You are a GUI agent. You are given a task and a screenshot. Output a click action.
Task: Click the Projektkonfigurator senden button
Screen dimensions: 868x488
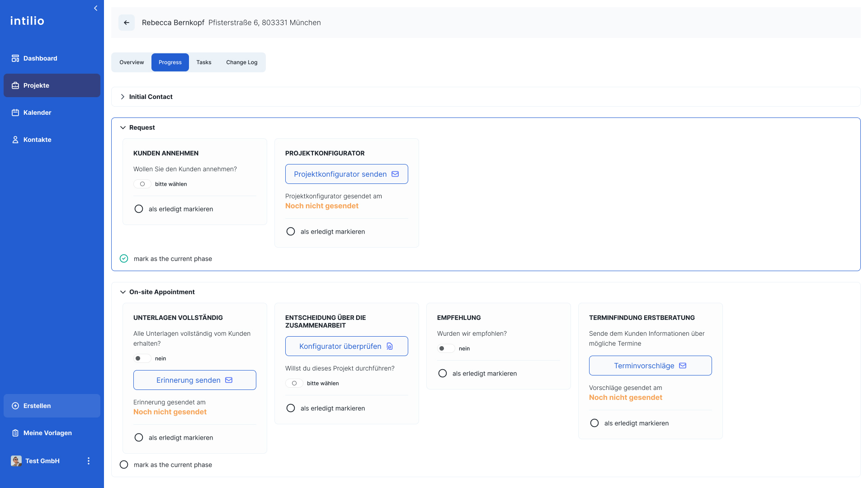[346, 174]
